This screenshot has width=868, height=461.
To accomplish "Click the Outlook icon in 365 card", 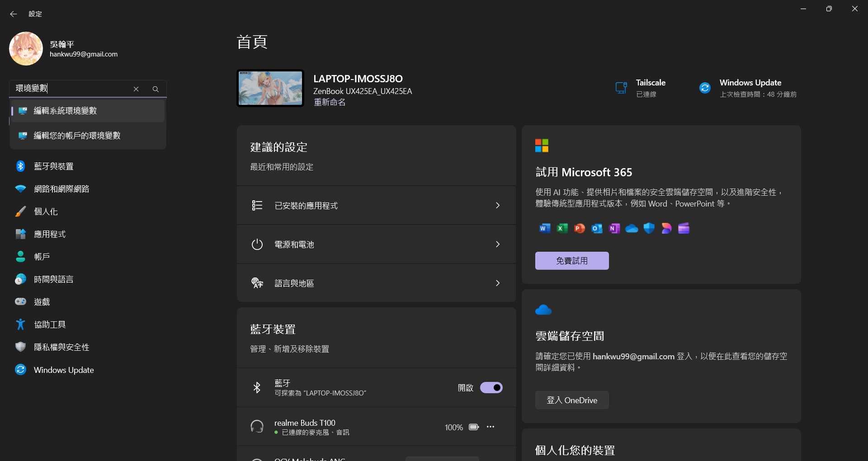I will (597, 228).
